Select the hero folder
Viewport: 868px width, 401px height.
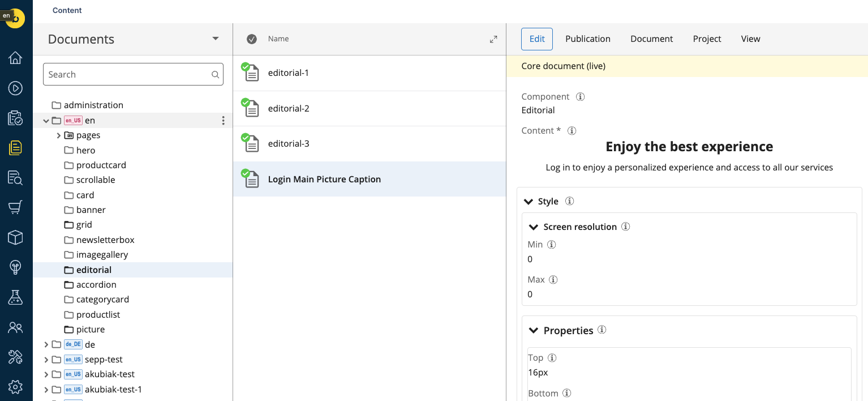[85, 150]
